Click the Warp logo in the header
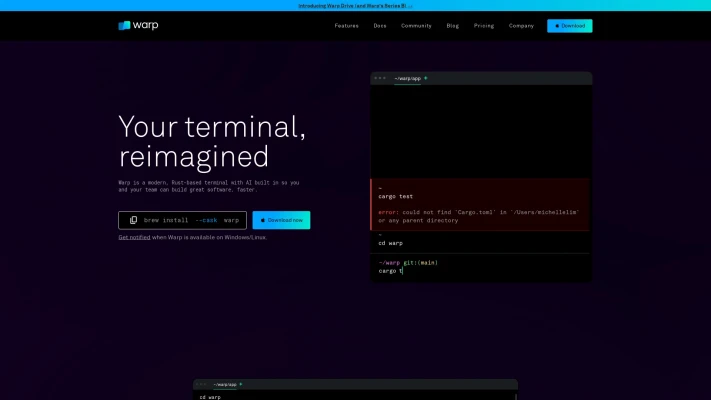 138,25
